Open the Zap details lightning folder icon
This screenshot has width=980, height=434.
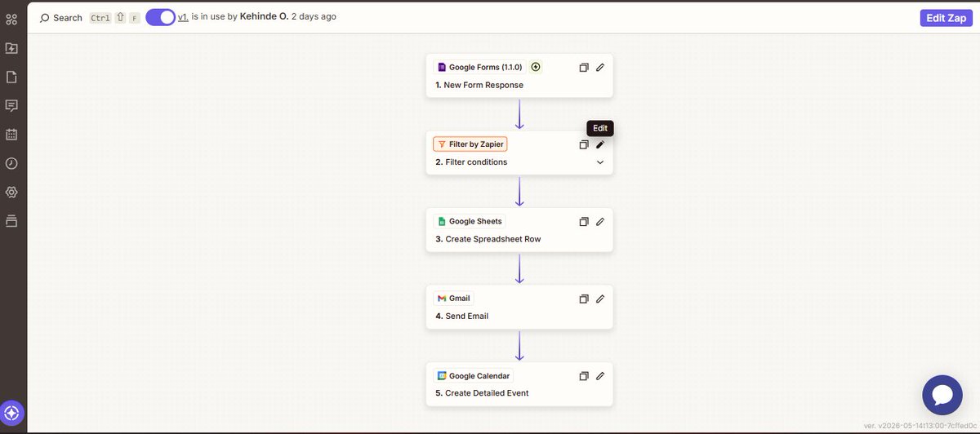pos(11,48)
